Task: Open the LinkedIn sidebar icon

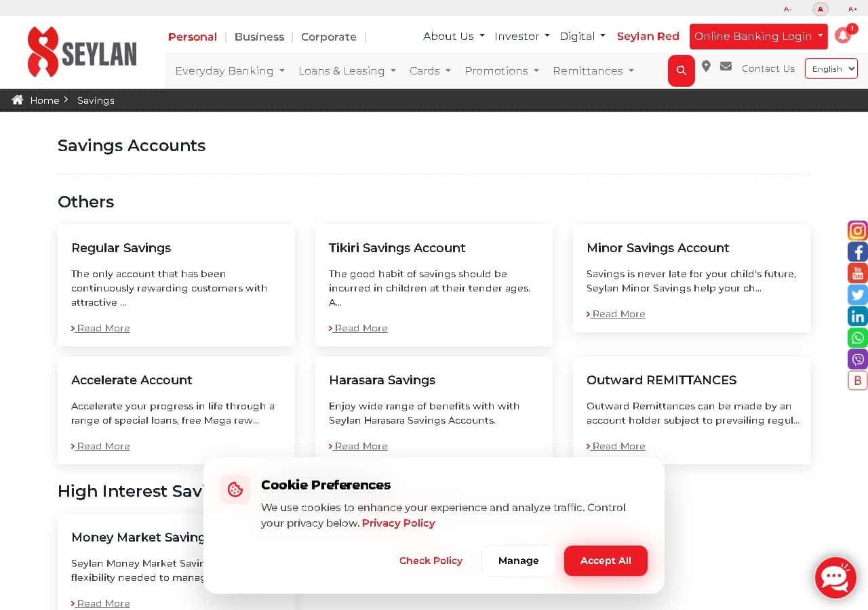Action: [858, 317]
